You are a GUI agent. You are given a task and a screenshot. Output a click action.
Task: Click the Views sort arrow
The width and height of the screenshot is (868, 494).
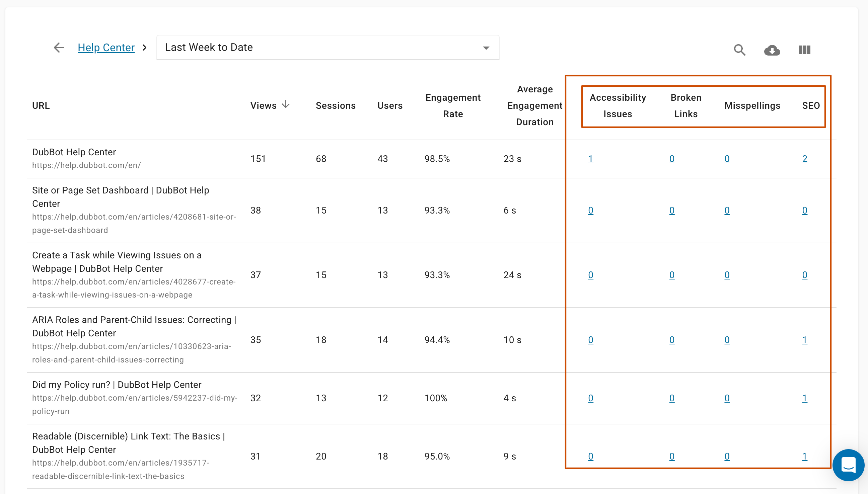pyautogui.click(x=286, y=104)
